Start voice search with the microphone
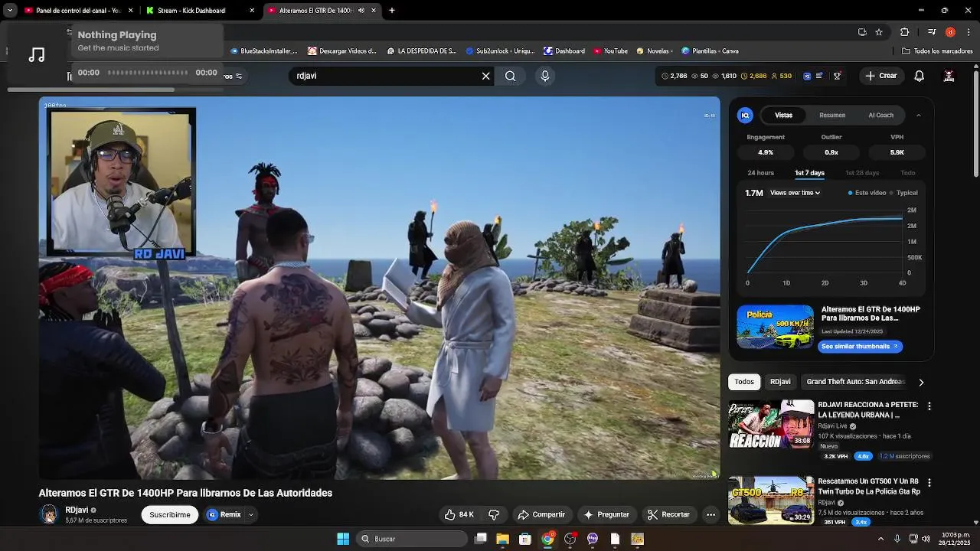The width and height of the screenshot is (980, 551). [545, 76]
